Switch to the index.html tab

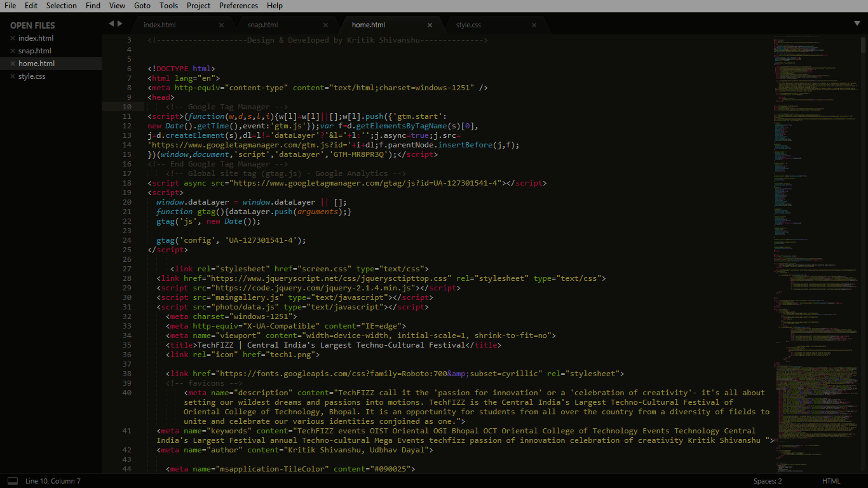[x=159, y=25]
